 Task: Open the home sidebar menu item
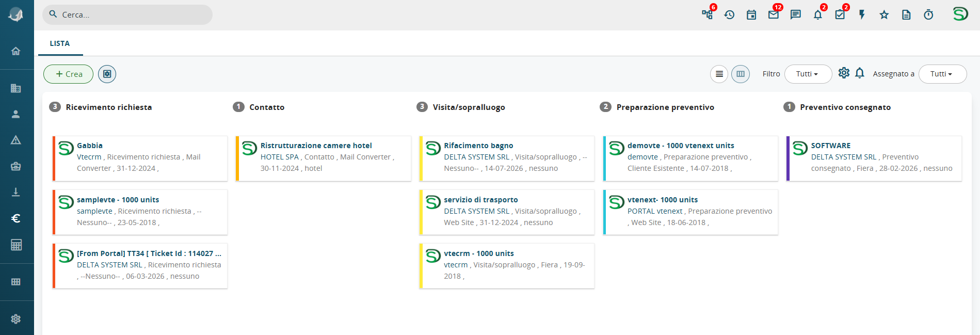tap(16, 51)
